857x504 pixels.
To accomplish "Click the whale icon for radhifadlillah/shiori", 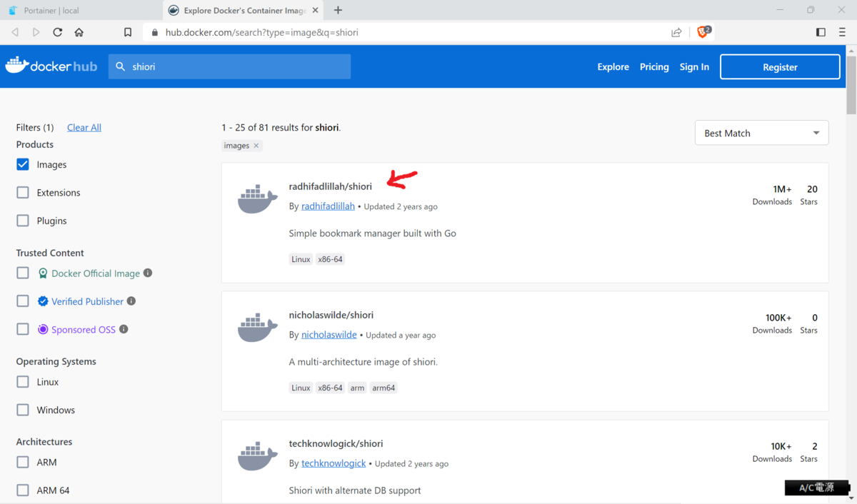I will coord(258,199).
